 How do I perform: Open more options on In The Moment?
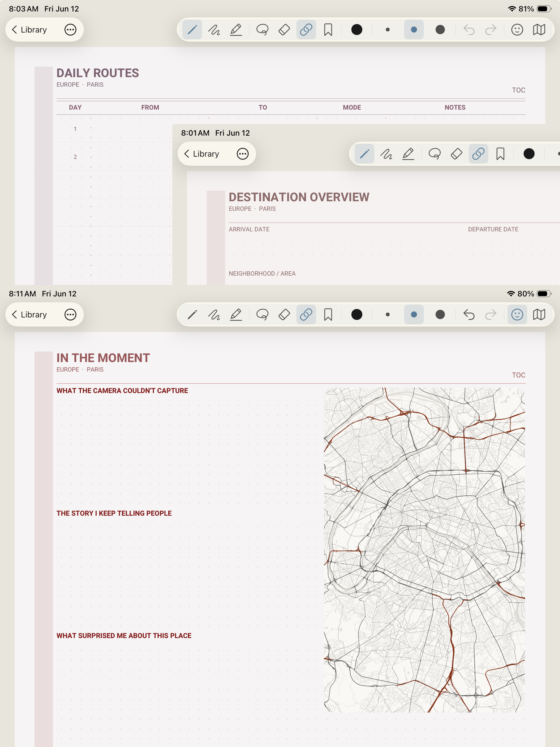click(x=70, y=315)
